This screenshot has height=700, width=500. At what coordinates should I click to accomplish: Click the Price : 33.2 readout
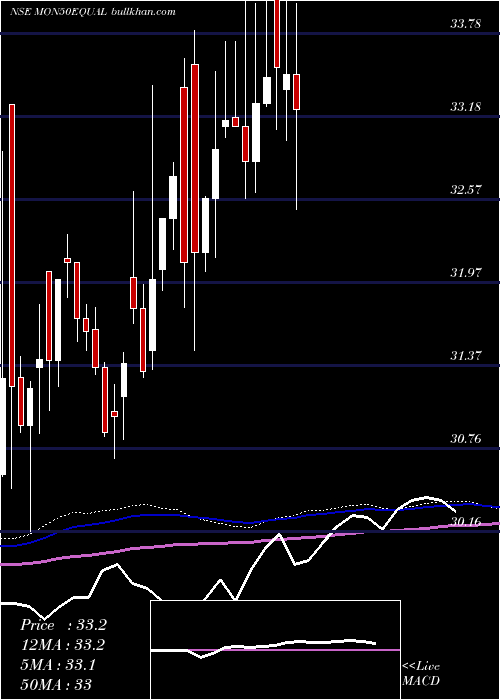pos(63,625)
